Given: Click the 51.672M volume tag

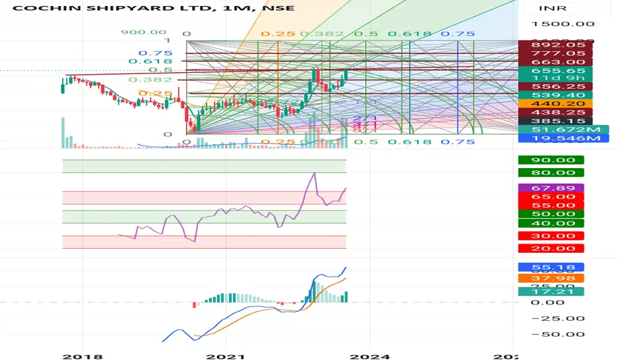Looking at the screenshot, I should pos(563,130).
